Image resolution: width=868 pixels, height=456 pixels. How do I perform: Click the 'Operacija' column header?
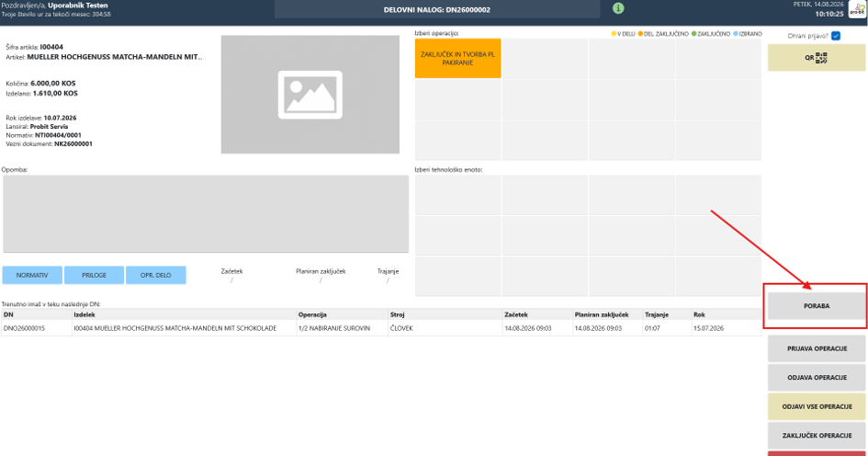342,314
